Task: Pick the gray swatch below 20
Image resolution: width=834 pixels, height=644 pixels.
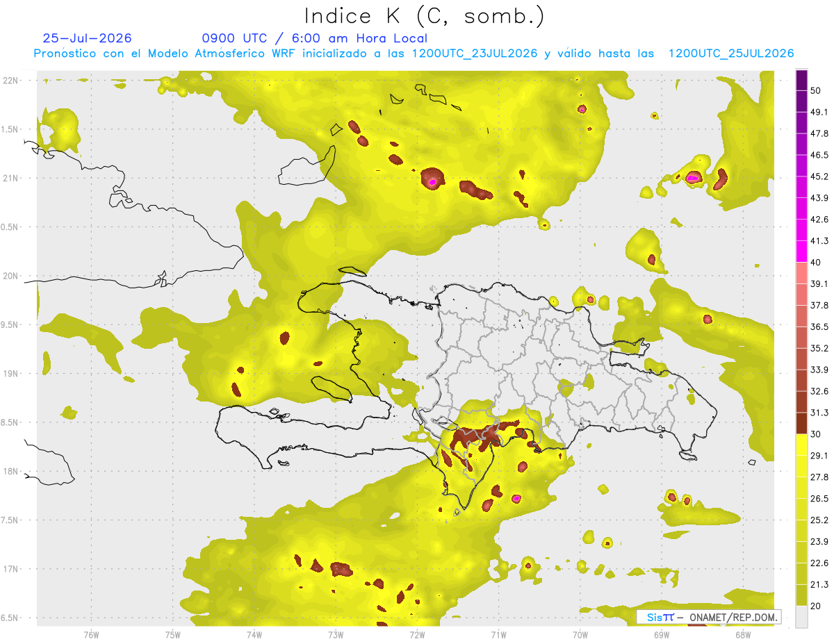Action: pyautogui.click(x=801, y=616)
